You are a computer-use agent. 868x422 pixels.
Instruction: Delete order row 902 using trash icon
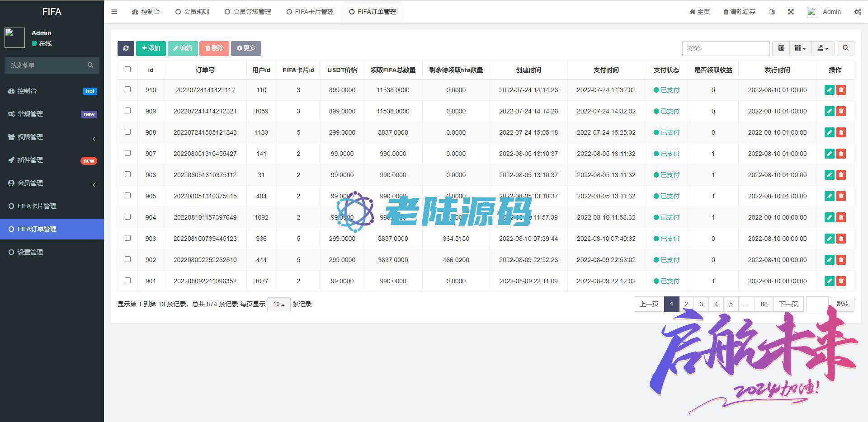click(841, 260)
